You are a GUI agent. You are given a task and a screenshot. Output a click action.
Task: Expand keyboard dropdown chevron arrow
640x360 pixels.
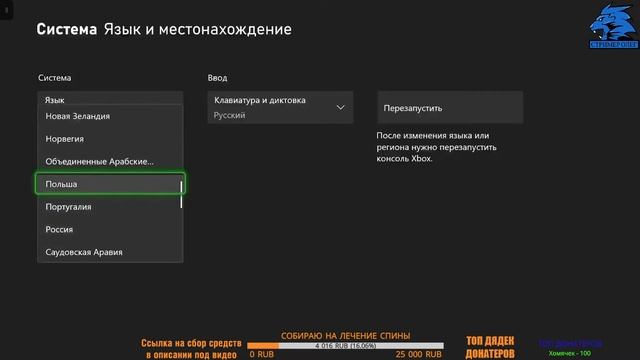[x=340, y=107]
